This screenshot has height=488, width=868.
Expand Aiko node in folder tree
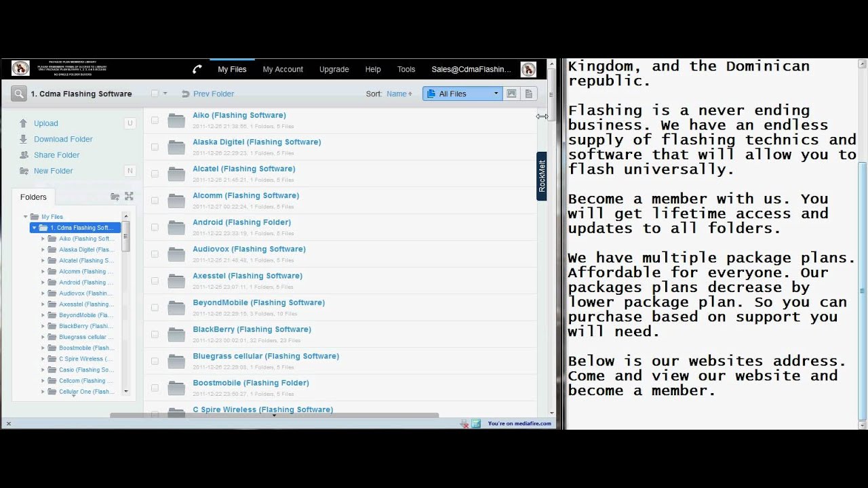coord(43,239)
